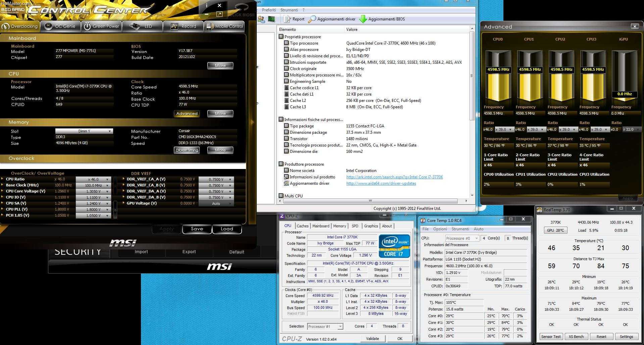
Task: Click the Core Temp Frequenza value field
Action: pos(486,266)
